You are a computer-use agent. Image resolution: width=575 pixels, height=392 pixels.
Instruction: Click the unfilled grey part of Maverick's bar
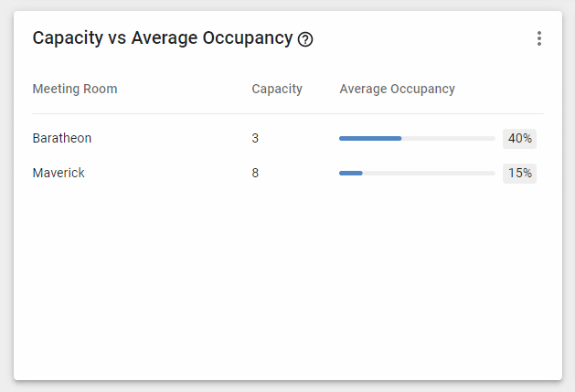click(429, 173)
